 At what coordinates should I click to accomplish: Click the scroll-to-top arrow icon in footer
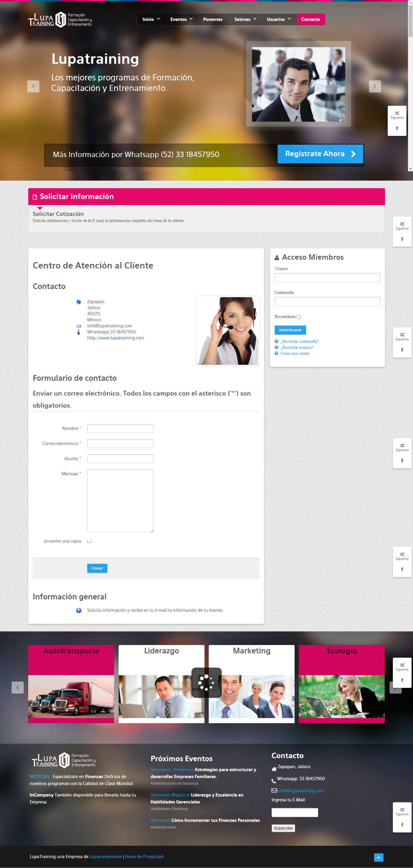coord(379,858)
